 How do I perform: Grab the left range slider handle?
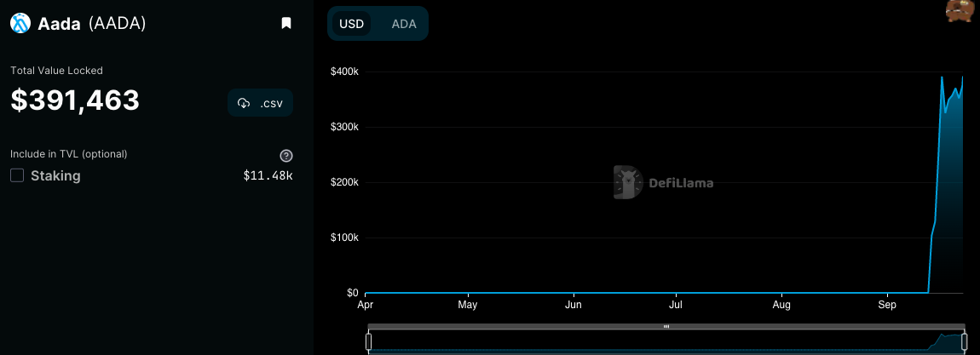[x=369, y=341]
